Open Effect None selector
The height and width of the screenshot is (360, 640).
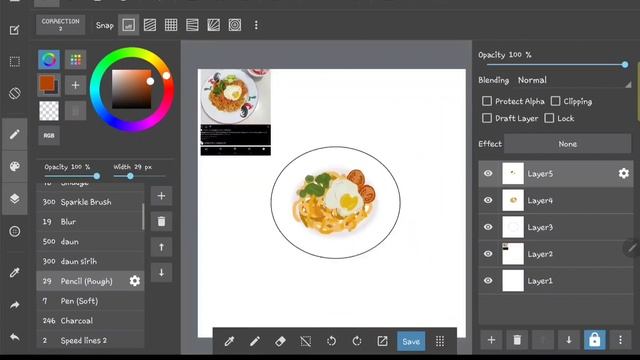pyautogui.click(x=567, y=144)
